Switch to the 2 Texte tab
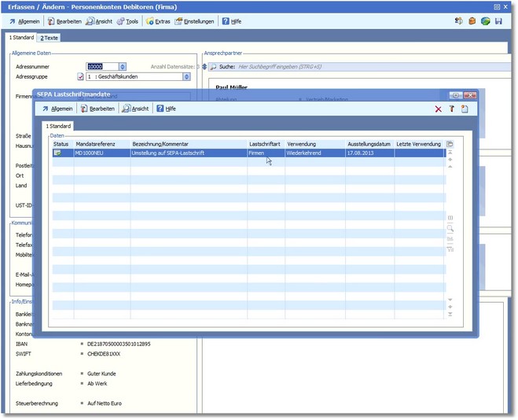The height and width of the screenshot is (420, 518). (50, 38)
